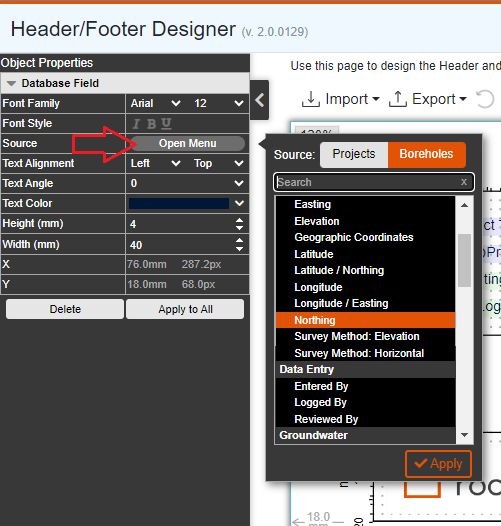Select the highlighted Northing field
The image size is (501, 526).
pyautogui.click(x=365, y=320)
